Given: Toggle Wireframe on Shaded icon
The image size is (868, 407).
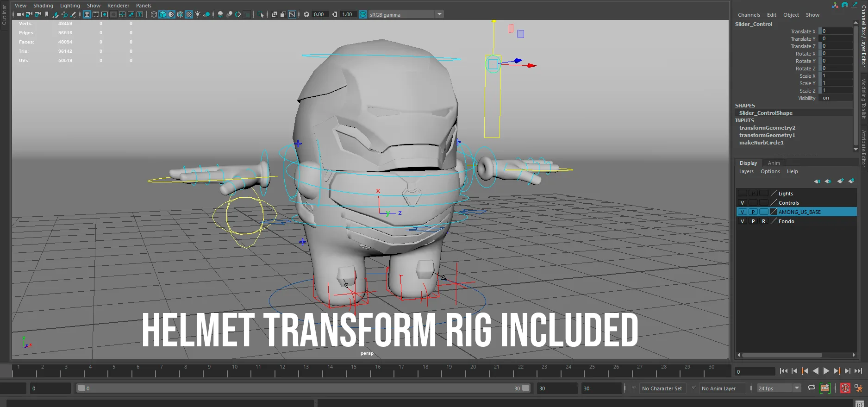Looking at the screenshot, I should [180, 14].
